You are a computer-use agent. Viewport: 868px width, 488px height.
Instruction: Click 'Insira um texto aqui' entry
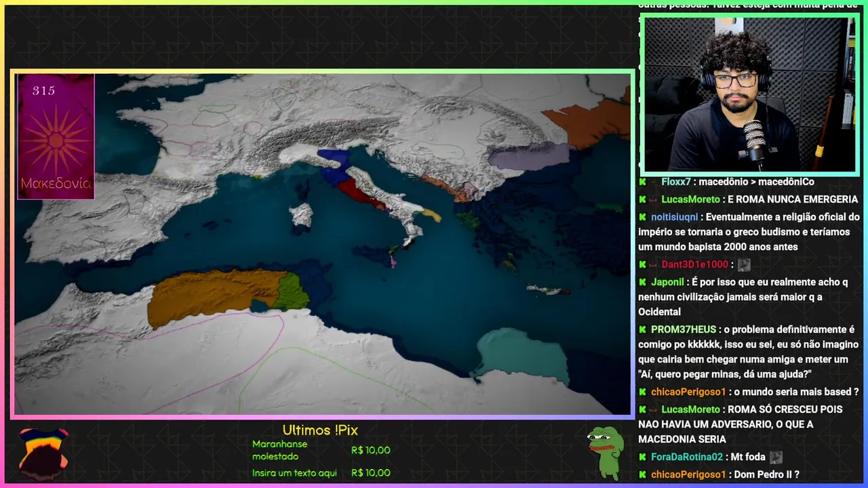294,473
